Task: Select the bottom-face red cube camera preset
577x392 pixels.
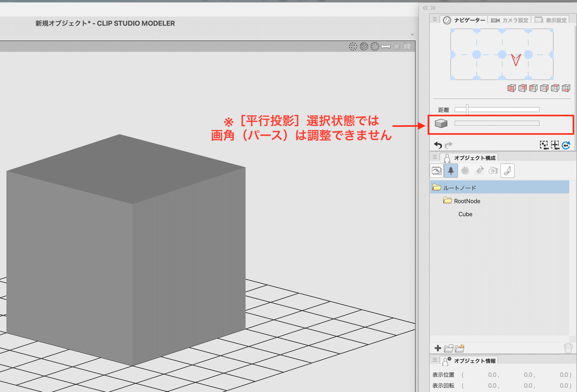Action: [566, 88]
